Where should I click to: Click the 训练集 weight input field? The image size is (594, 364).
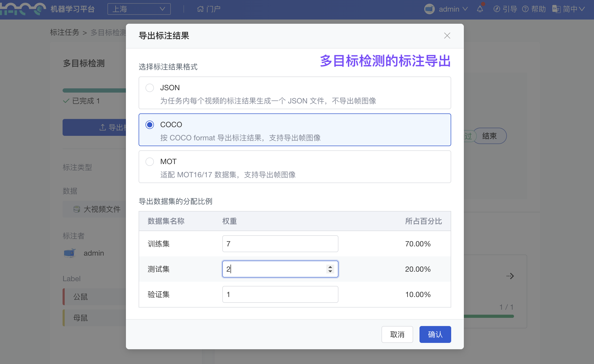[x=280, y=244]
